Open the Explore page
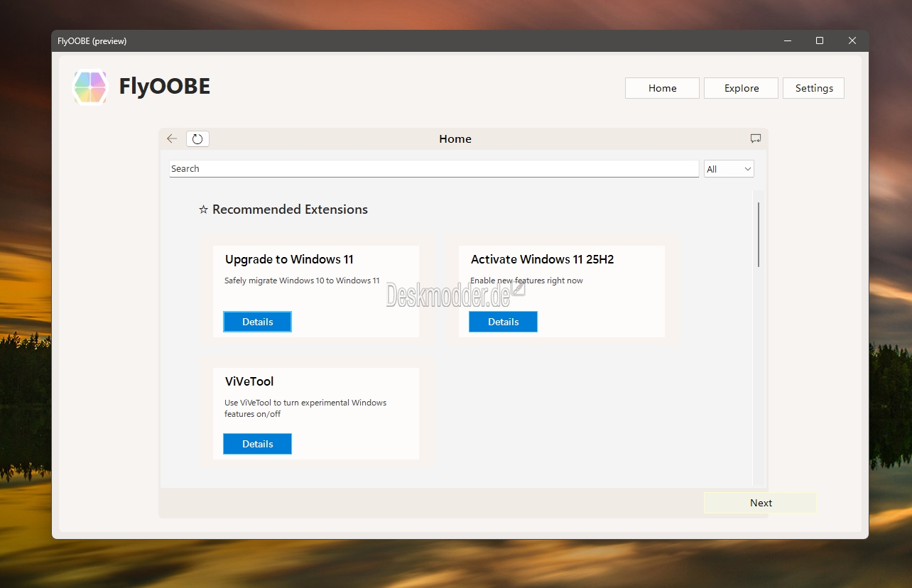The width and height of the screenshot is (912, 588). tap(741, 88)
